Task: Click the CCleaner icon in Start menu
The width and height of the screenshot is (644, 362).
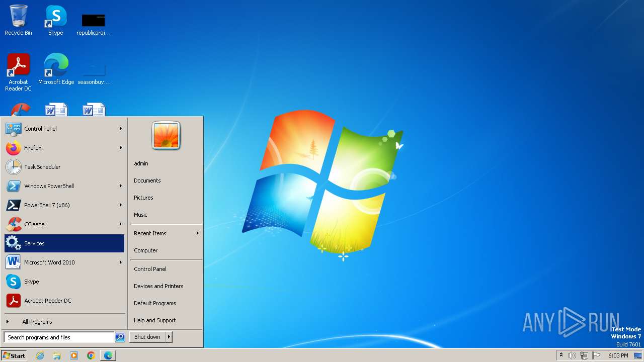Action: click(x=13, y=224)
